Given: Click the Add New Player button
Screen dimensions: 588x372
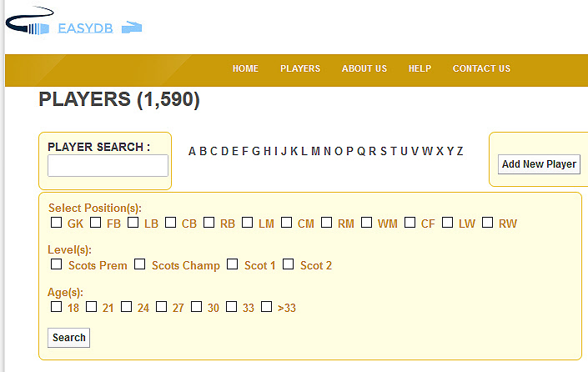Looking at the screenshot, I should coord(539,164).
